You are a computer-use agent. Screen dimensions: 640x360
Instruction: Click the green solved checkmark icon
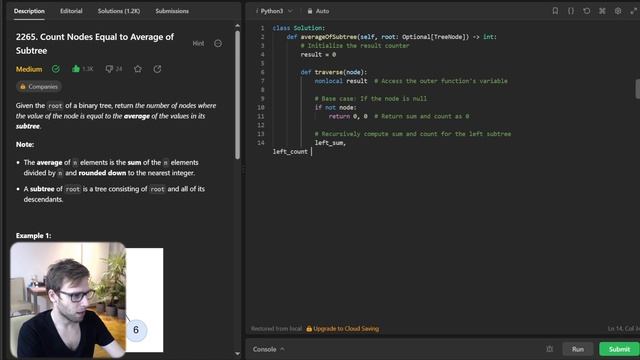pyautogui.click(x=56, y=69)
